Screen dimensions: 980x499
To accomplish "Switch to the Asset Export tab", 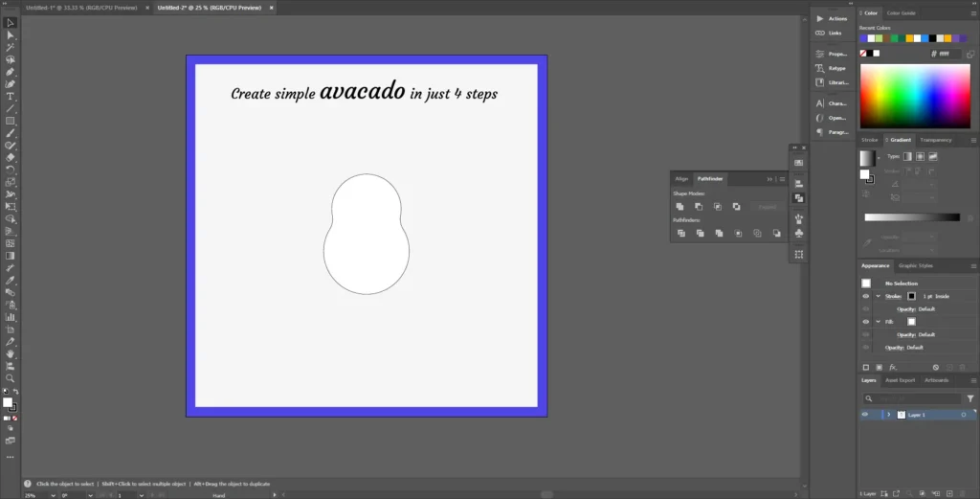I will 900,380.
